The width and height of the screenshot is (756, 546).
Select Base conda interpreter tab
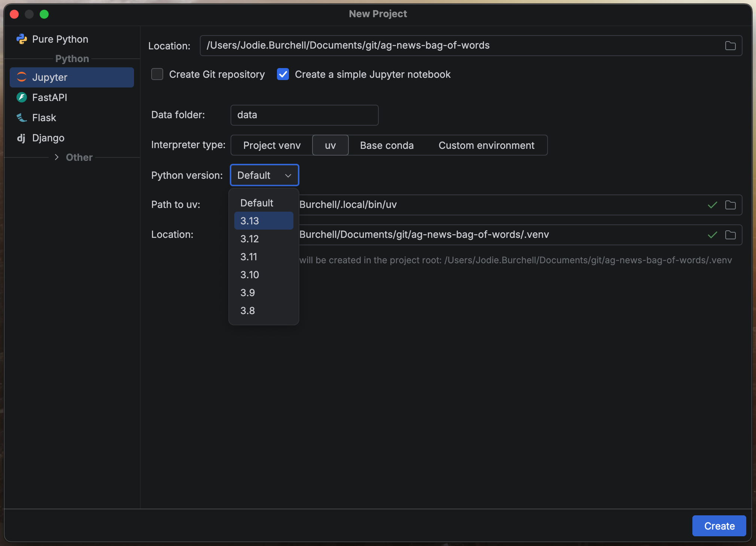387,145
